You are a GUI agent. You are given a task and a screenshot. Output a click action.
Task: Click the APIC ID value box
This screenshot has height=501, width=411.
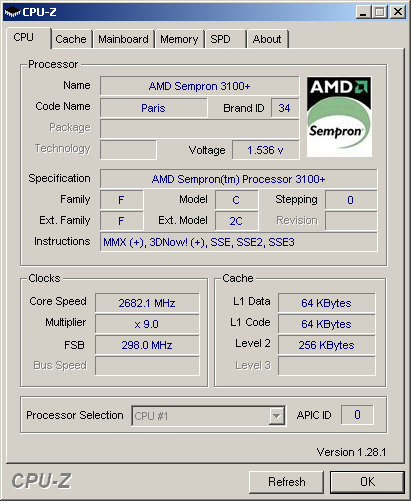point(357,415)
